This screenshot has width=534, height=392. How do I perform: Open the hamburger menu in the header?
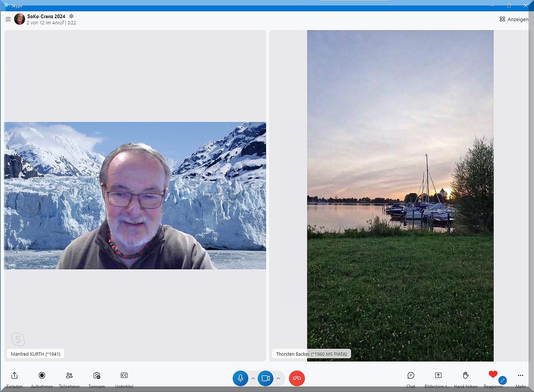(8, 19)
